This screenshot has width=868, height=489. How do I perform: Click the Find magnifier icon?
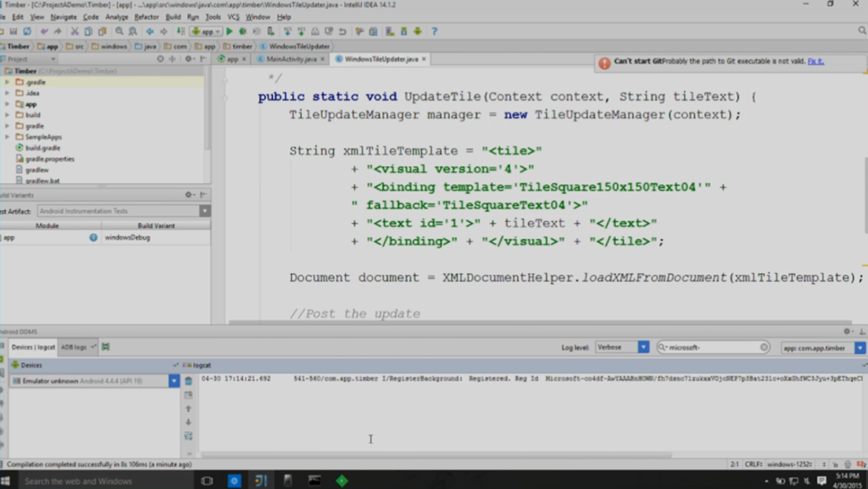click(119, 31)
